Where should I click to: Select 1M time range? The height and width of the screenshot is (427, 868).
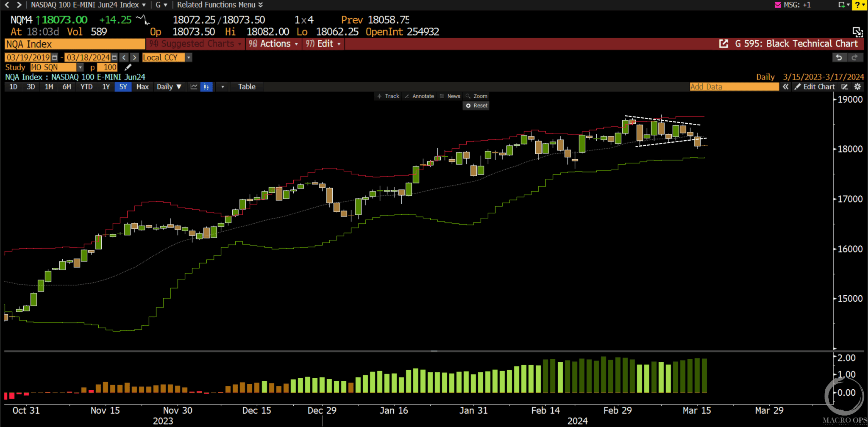(49, 86)
